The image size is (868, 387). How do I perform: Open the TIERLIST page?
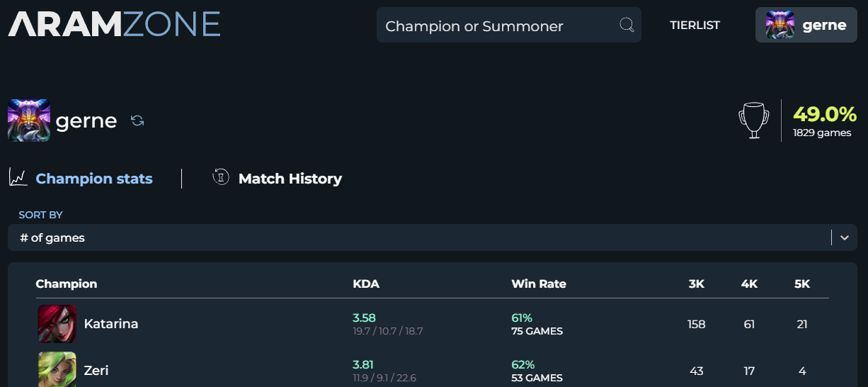click(695, 26)
